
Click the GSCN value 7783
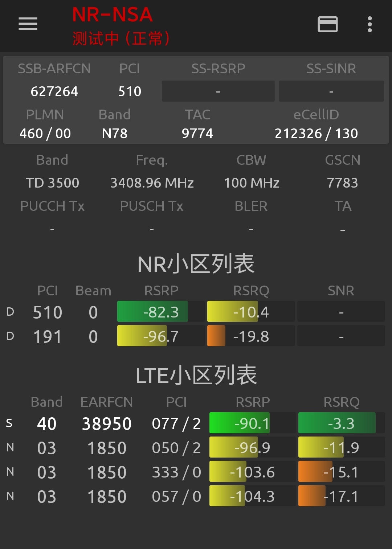(x=342, y=183)
